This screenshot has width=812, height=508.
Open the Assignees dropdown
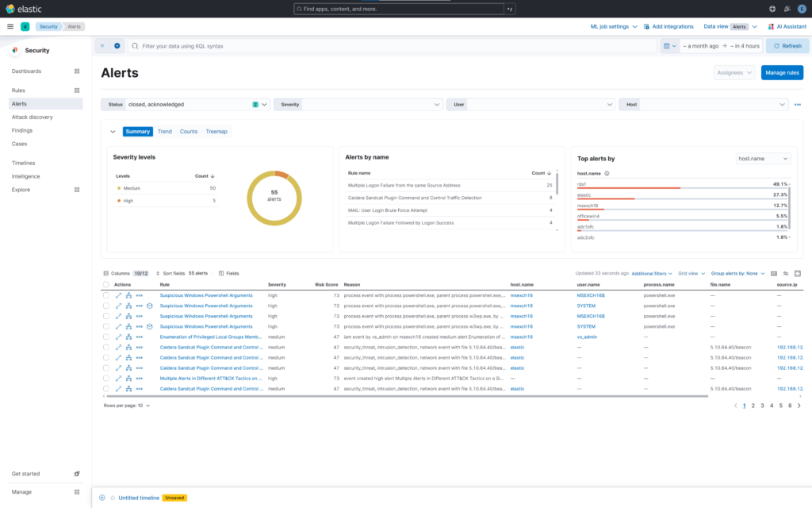tap(734, 72)
